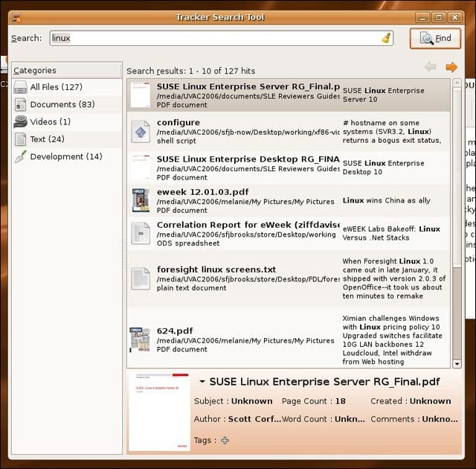Add a tag with the plus icon
The image size is (476, 469).
(x=225, y=440)
